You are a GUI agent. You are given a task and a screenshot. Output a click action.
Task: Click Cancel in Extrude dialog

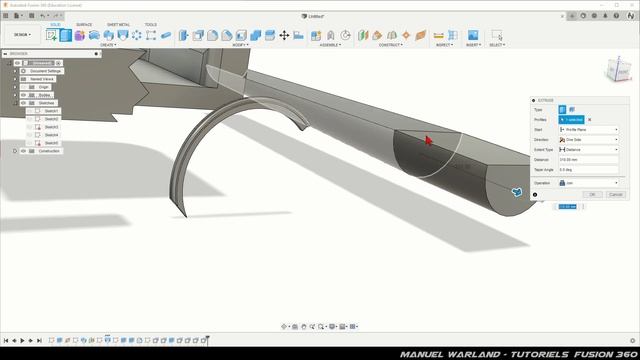[615, 195]
